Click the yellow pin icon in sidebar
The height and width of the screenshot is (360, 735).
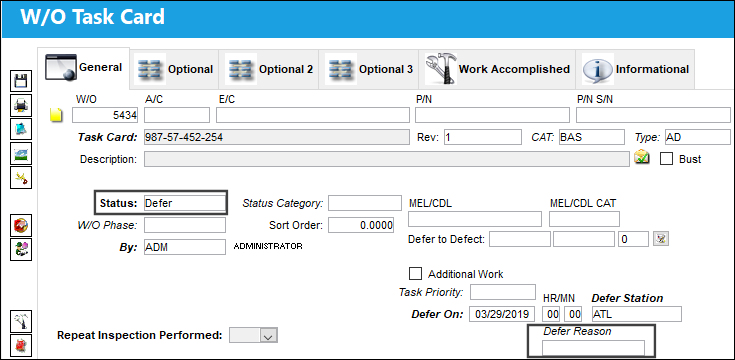tap(21, 177)
